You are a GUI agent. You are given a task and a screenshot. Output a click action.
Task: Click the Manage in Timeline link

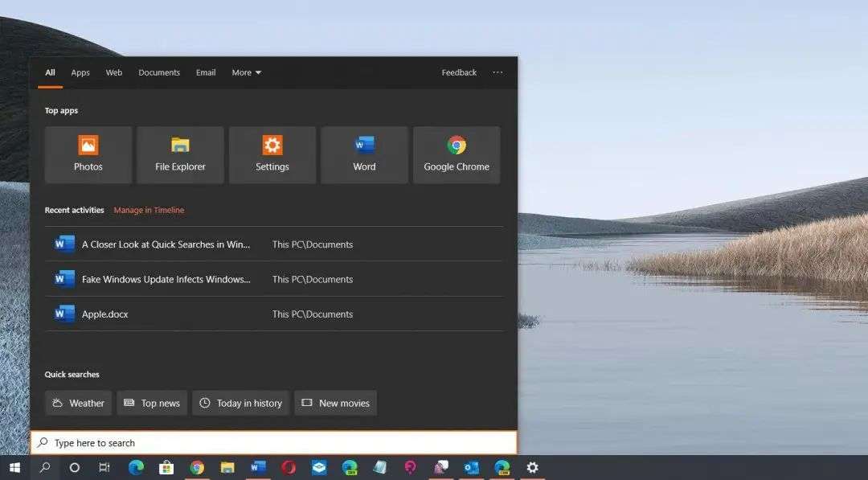point(149,210)
